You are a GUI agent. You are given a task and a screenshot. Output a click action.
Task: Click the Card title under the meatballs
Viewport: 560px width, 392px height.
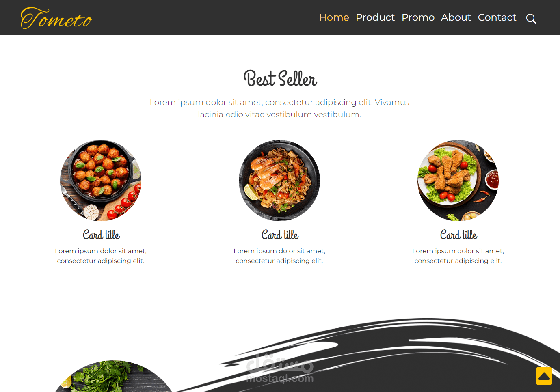(x=101, y=235)
